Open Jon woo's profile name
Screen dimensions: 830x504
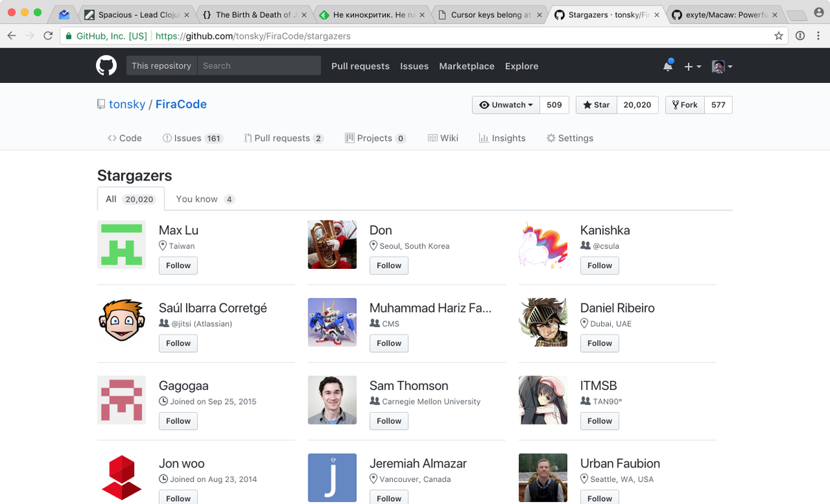182,463
